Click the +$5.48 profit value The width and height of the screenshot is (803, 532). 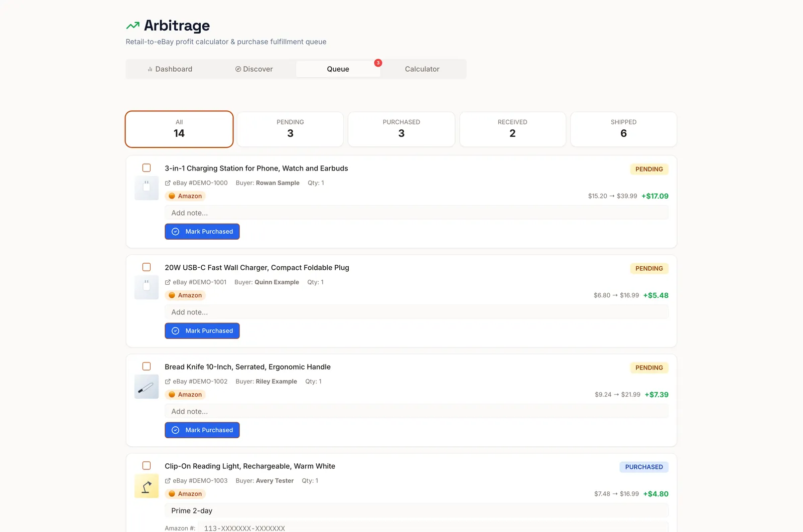(656, 295)
